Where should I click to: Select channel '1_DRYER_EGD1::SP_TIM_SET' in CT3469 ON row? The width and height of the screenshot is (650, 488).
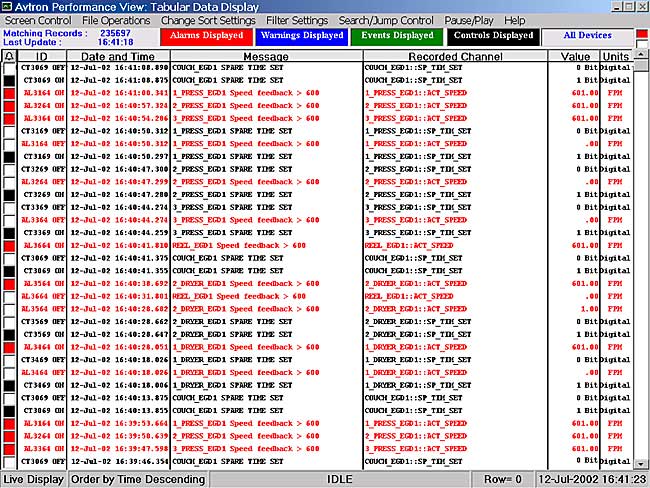click(x=418, y=385)
